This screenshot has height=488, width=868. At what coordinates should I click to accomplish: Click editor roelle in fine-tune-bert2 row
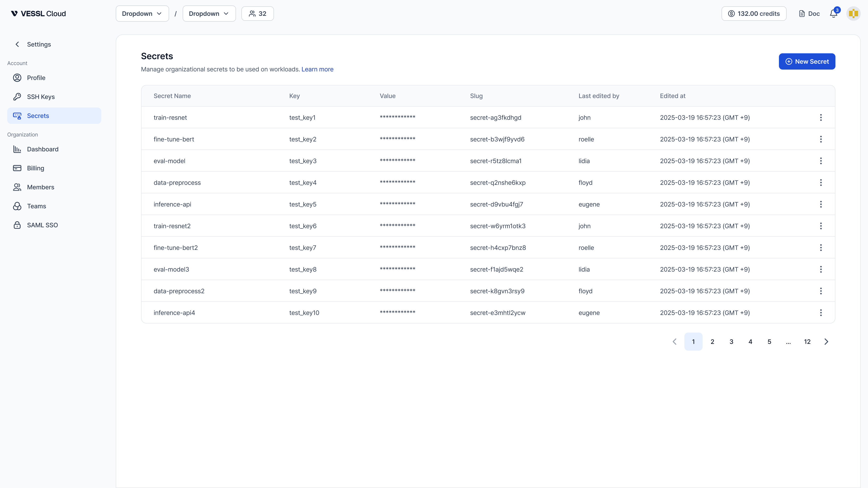[586, 248]
